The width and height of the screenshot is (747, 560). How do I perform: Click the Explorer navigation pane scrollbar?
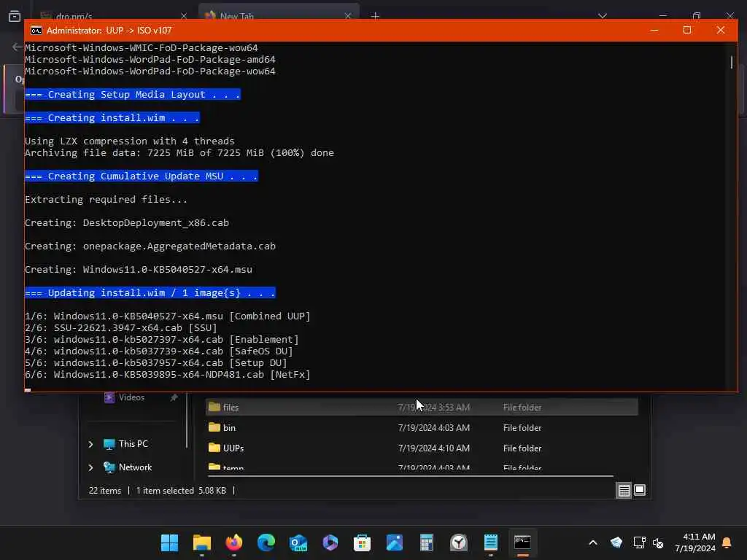pos(187,421)
